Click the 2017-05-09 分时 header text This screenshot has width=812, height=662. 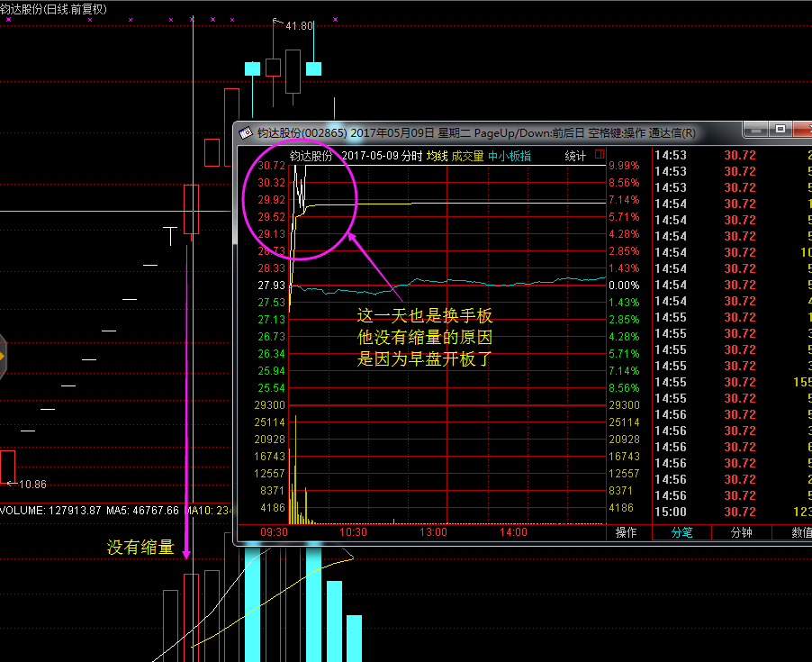tap(383, 156)
